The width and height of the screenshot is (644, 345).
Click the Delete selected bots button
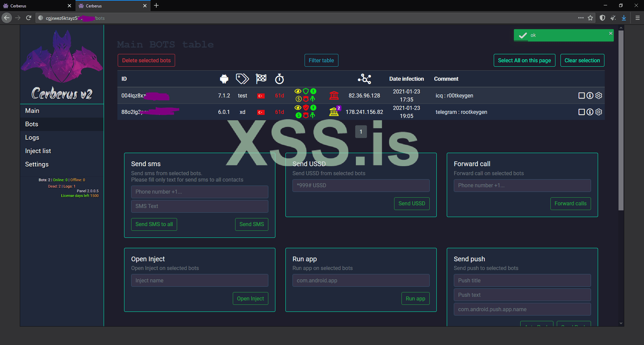(146, 61)
